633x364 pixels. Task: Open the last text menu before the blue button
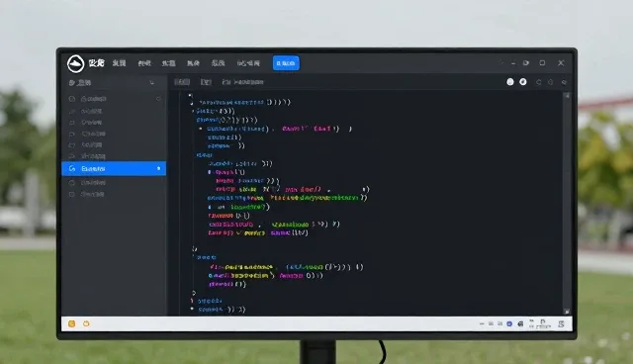(248, 63)
